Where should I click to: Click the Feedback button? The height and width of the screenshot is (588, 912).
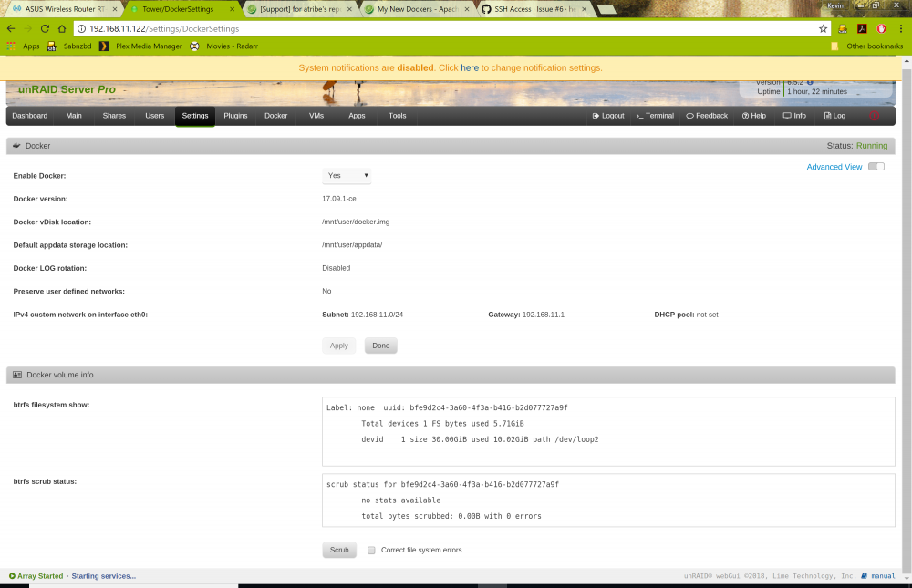coord(707,116)
